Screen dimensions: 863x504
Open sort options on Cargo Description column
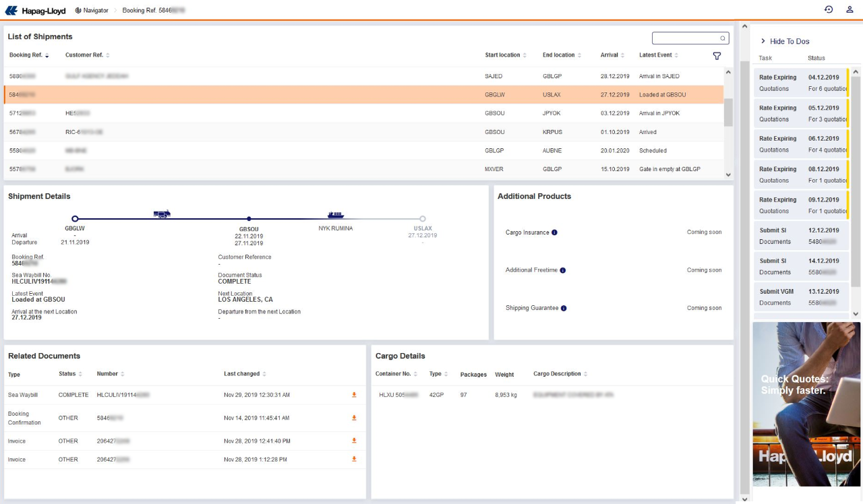click(585, 373)
